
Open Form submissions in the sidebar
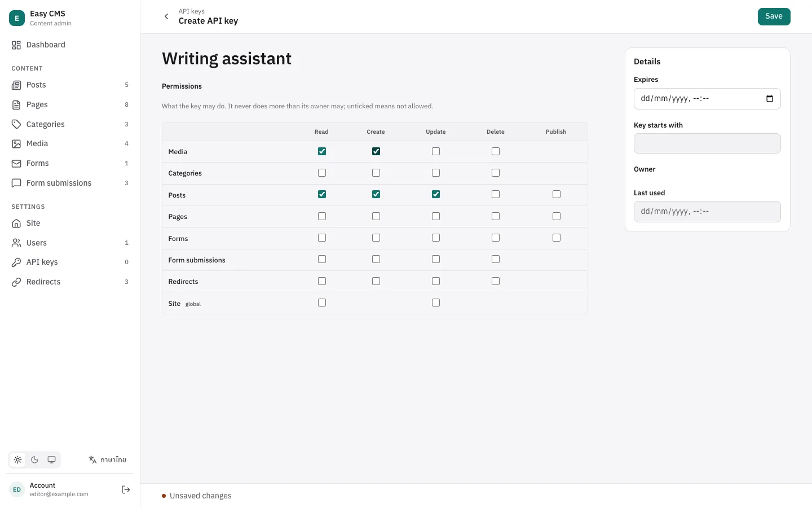coord(70,183)
